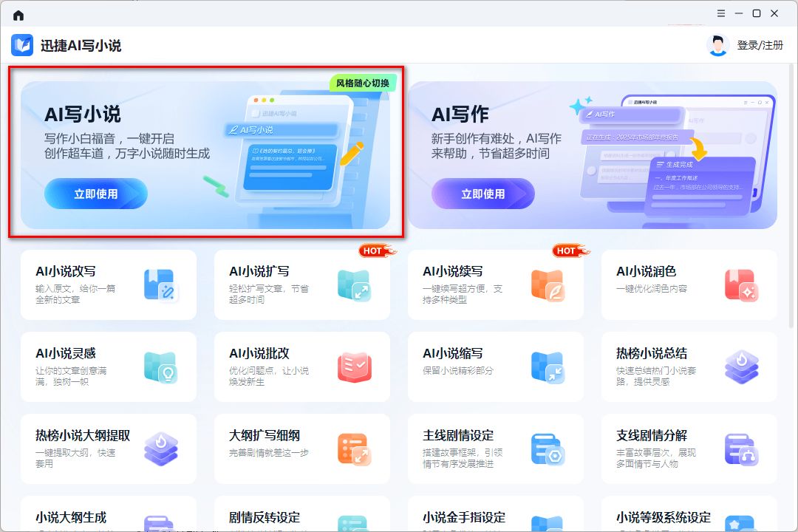
Task: Click description 一键优化润色内容
Action: [x=652, y=289]
